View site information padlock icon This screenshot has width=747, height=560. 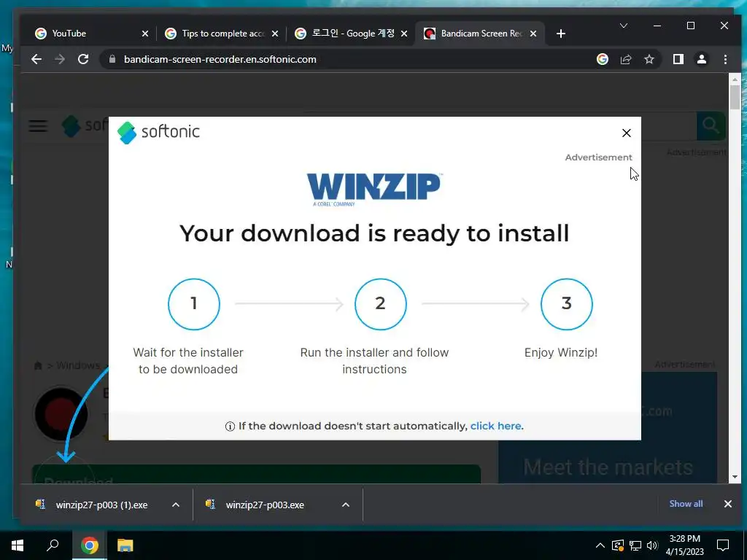point(112,59)
